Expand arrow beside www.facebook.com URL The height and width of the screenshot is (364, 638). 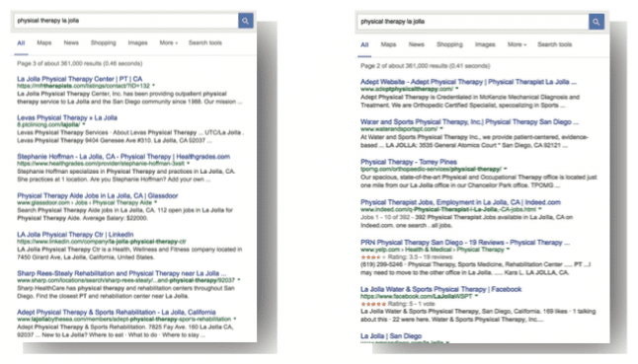click(x=476, y=296)
